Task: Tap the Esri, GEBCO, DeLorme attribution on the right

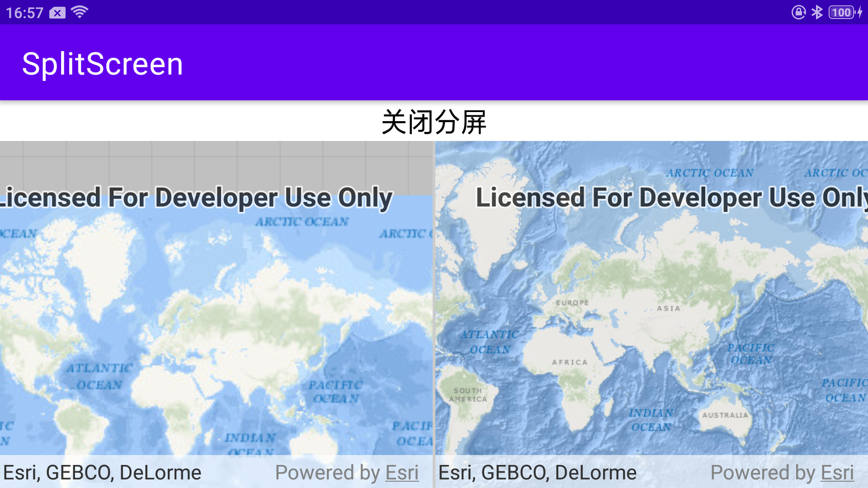Action: 537,473
